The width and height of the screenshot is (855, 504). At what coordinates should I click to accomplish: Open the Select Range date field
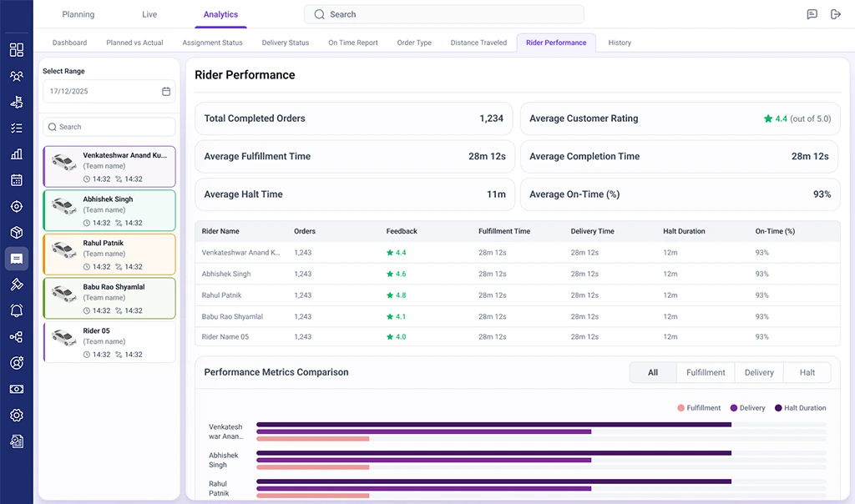pos(109,92)
